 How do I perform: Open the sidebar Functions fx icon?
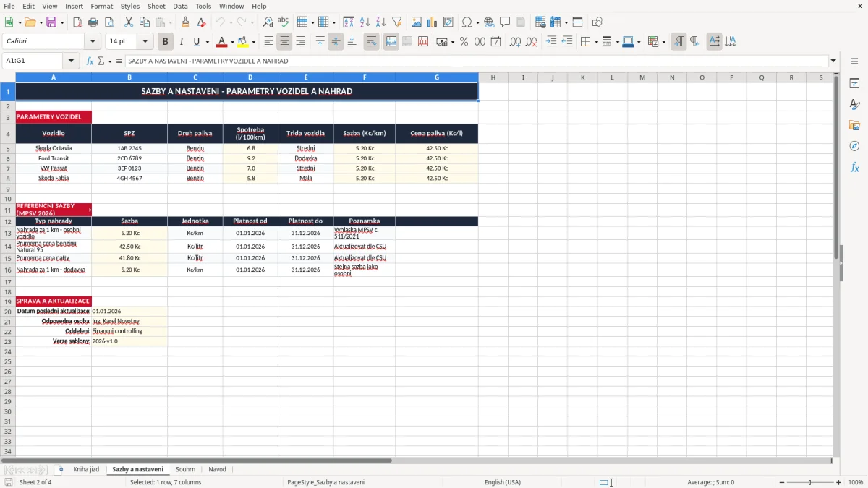pos(854,167)
